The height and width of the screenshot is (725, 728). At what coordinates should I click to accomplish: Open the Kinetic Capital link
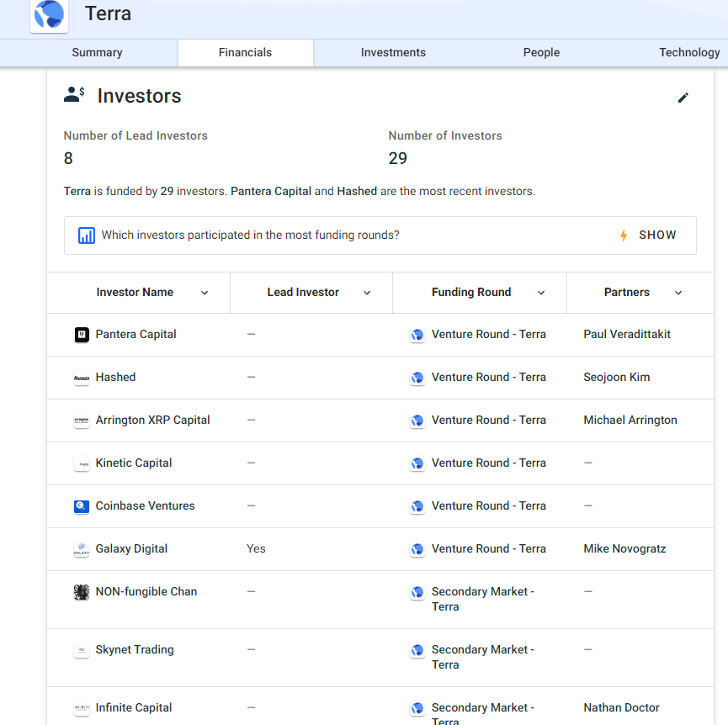point(134,463)
